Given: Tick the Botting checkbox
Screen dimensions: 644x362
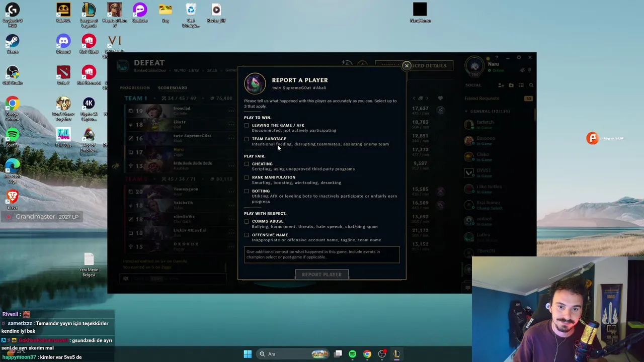Looking at the screenshot, I should point(247,191).
